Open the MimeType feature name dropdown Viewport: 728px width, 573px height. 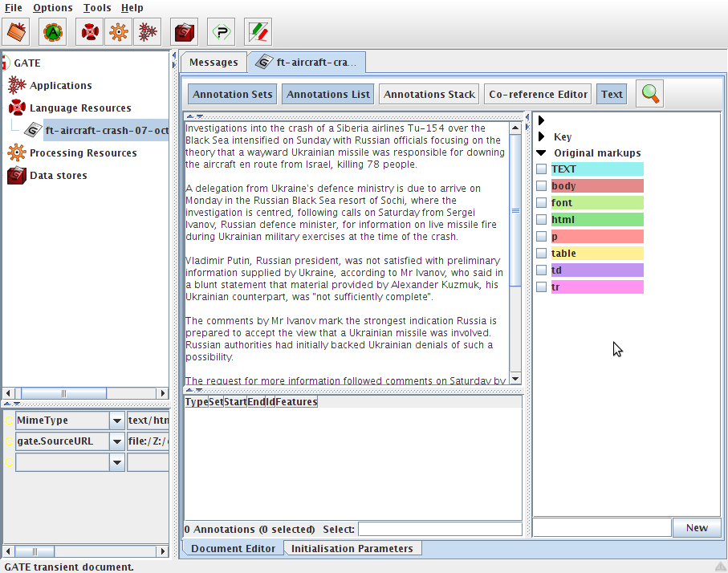tap(117, 421)
